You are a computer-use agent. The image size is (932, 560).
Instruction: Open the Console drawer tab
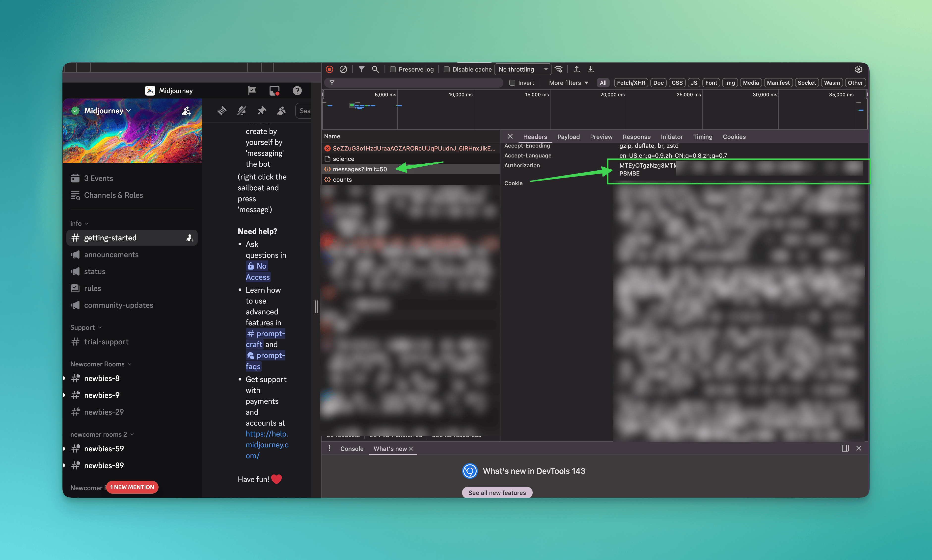click(x=352, y=448)
